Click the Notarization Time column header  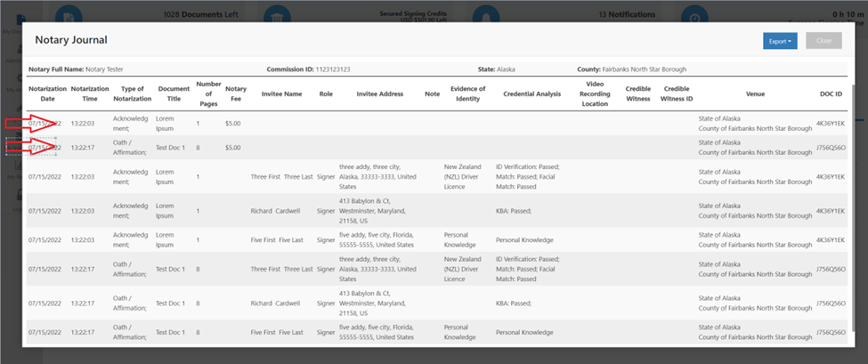(x=90, y=94)
